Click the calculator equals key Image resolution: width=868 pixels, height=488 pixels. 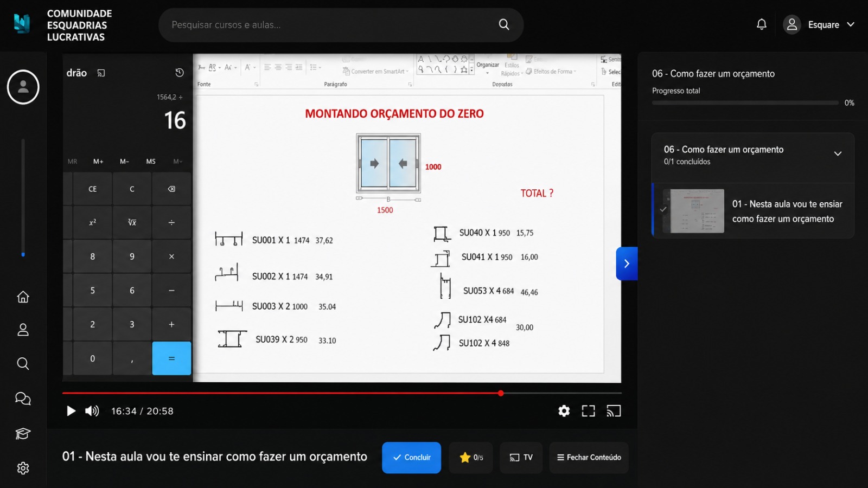[x=171, y=358]
